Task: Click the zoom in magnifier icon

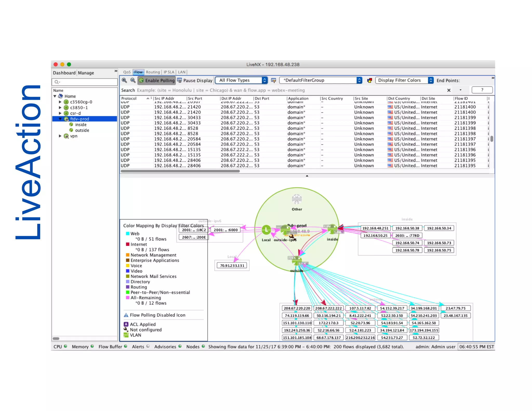Action: (x=124, y=80)
